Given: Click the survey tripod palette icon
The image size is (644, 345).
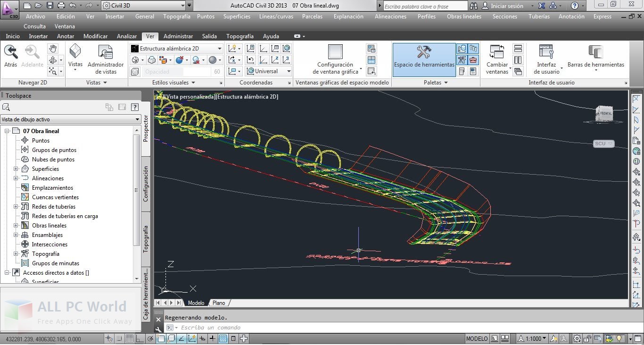Looking at the screenshot, I should point(462,60).
